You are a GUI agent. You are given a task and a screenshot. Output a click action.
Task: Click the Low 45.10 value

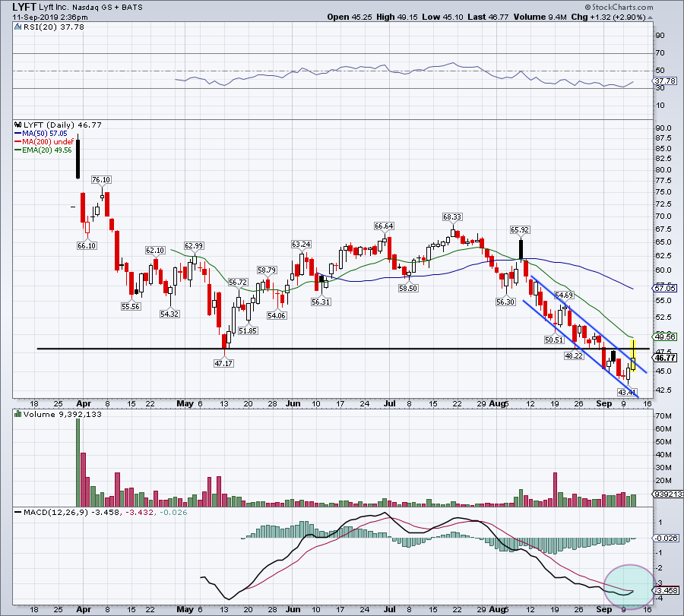(442, 17)
